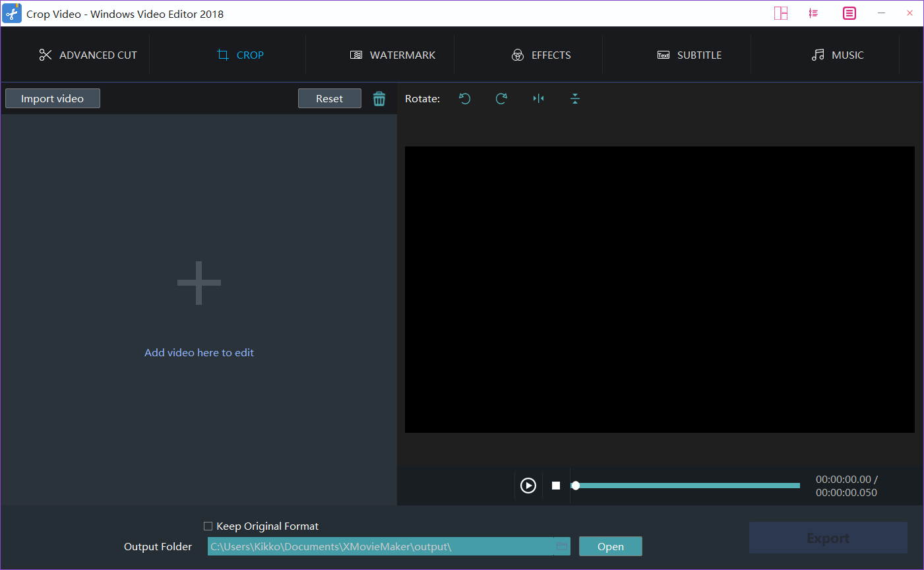The image size is (924, 570).
Task: Play the video preview
Action: tap(528, 486)
